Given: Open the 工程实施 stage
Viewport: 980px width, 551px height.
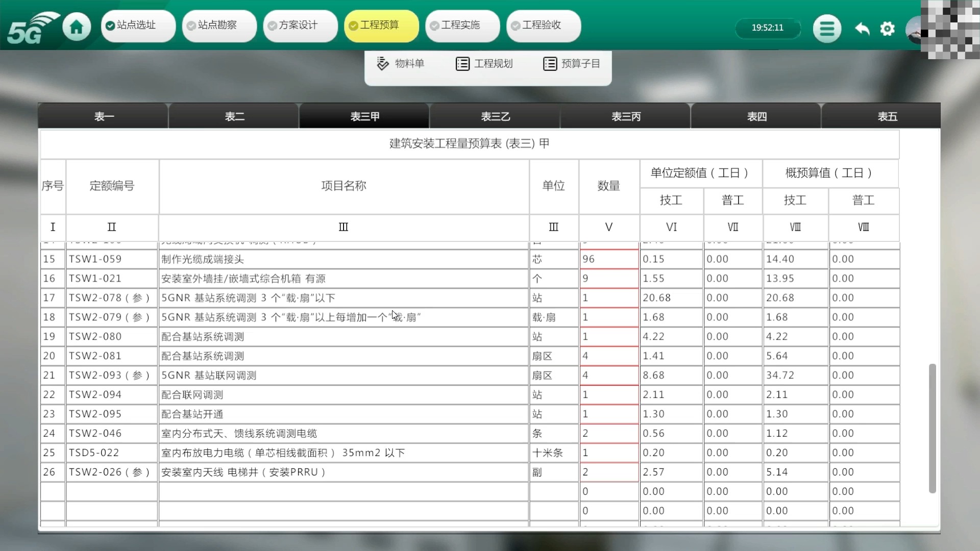Looking at the screenshot, I should tap(462, 26).
